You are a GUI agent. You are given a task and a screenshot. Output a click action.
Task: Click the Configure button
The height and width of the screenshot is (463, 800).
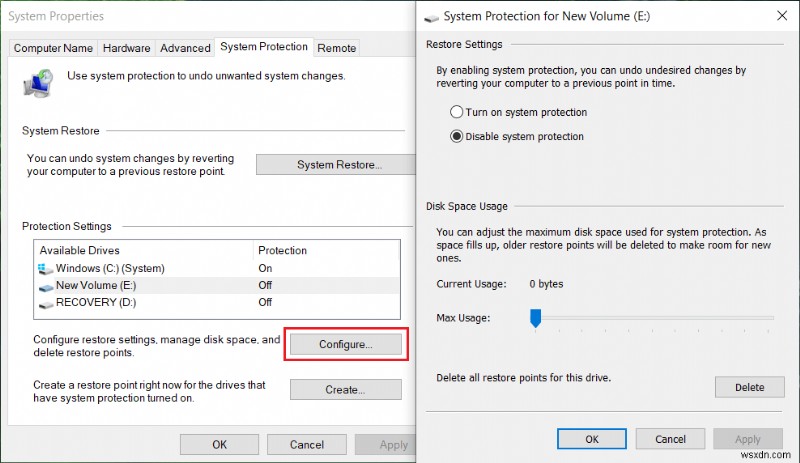click(x=345, y=345)
